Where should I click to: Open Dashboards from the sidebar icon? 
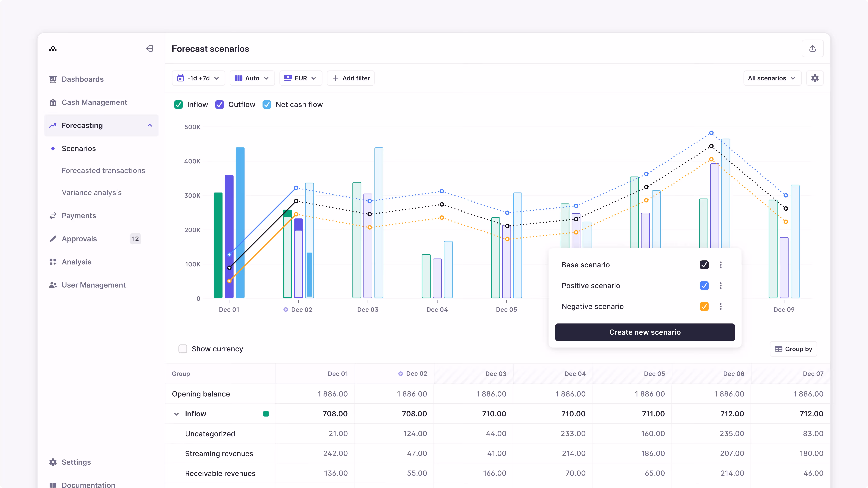(x=53, y=79)
